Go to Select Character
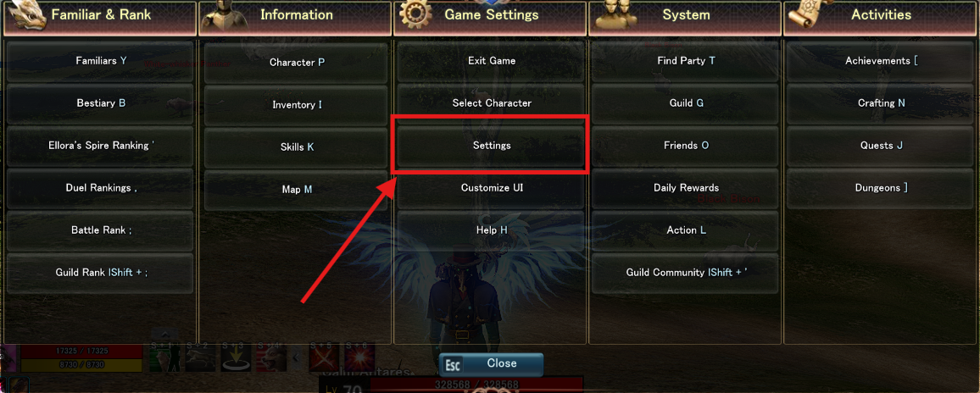Image resolution: width=980 pixels, height=393 pixels. 492,103
